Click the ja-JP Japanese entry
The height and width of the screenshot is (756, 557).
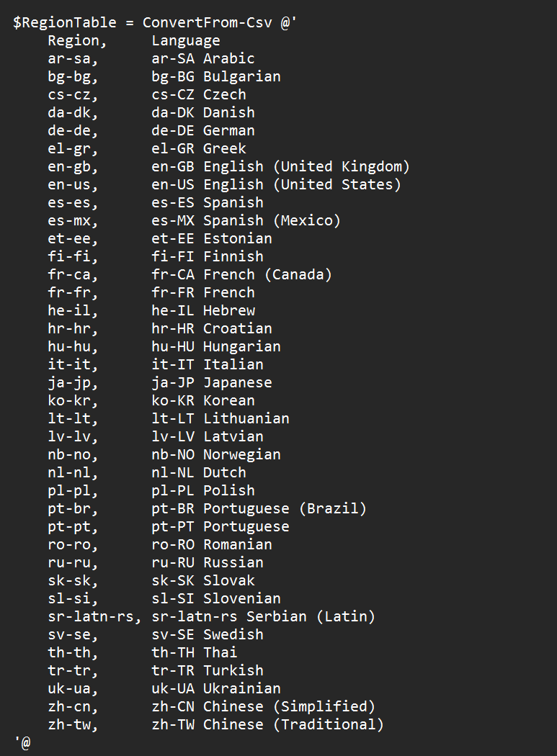(212, 383)
